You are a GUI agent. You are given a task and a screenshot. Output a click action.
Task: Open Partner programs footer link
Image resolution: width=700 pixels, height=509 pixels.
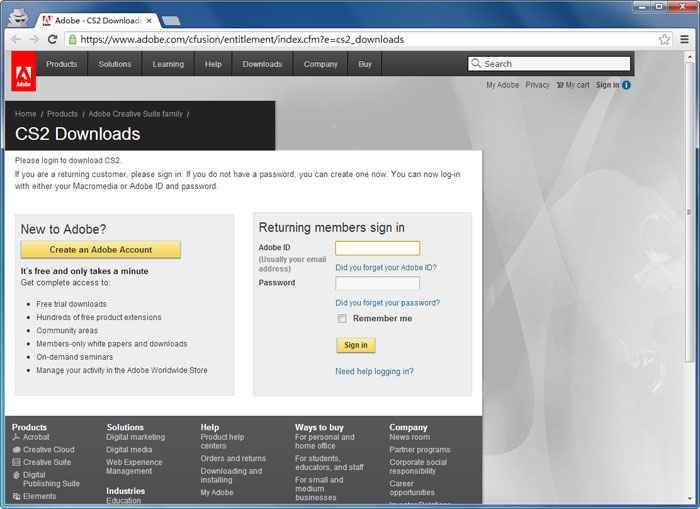[420, 450]
